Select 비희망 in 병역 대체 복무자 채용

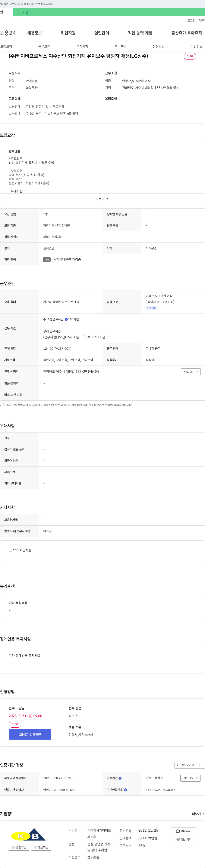(47, 531)
